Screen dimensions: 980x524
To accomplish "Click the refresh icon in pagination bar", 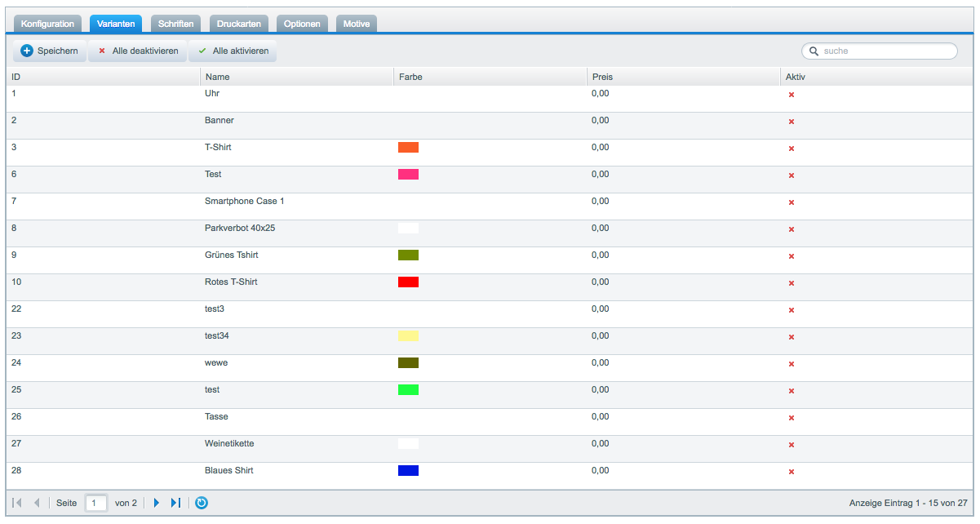I will click(x=202, y=503).
